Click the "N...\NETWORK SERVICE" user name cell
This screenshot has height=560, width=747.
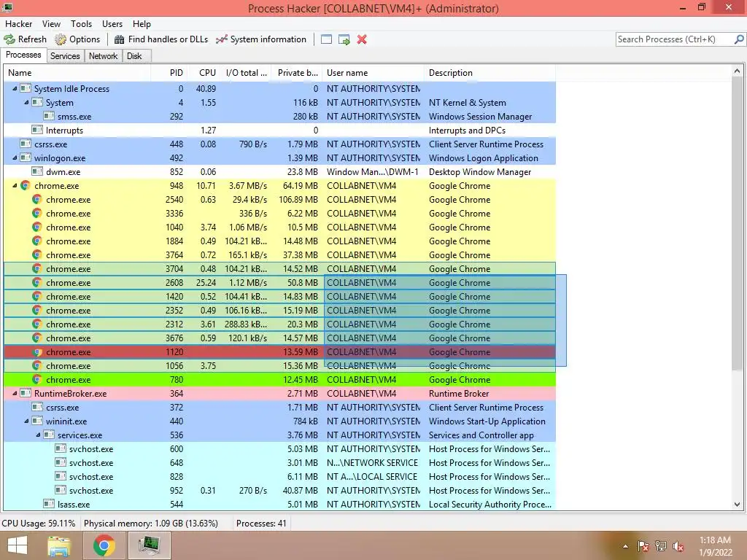click(x=372, y=463)
